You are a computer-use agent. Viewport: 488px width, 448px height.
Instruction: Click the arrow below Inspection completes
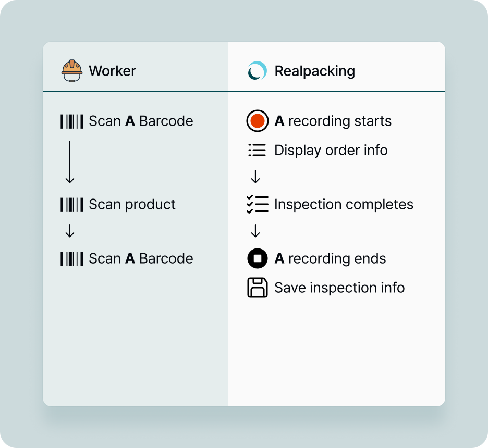255,231
